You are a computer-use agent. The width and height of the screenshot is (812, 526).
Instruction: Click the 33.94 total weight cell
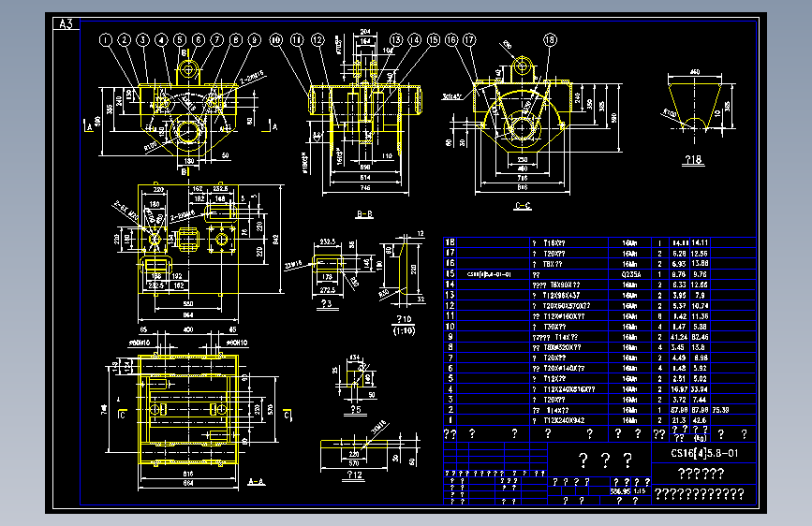tap(700, 388)
